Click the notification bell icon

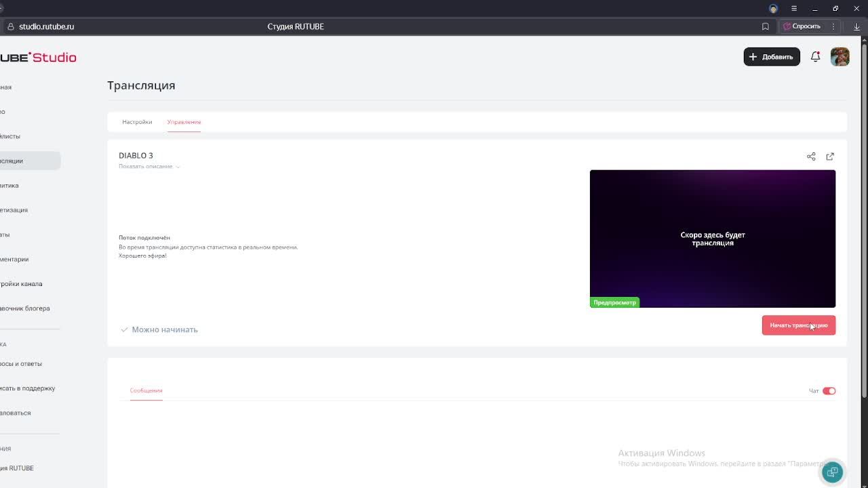815,57
